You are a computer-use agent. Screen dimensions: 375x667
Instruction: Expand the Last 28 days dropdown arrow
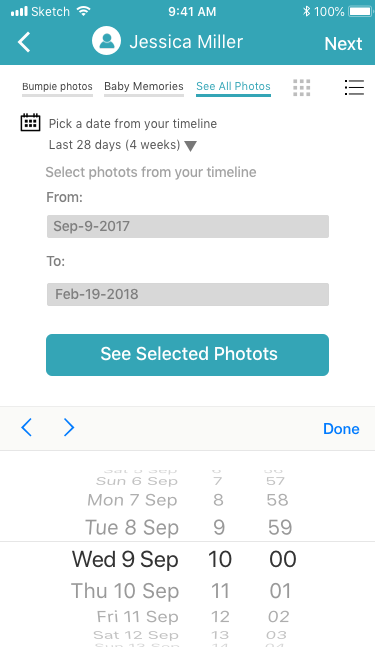click(190, 146)
